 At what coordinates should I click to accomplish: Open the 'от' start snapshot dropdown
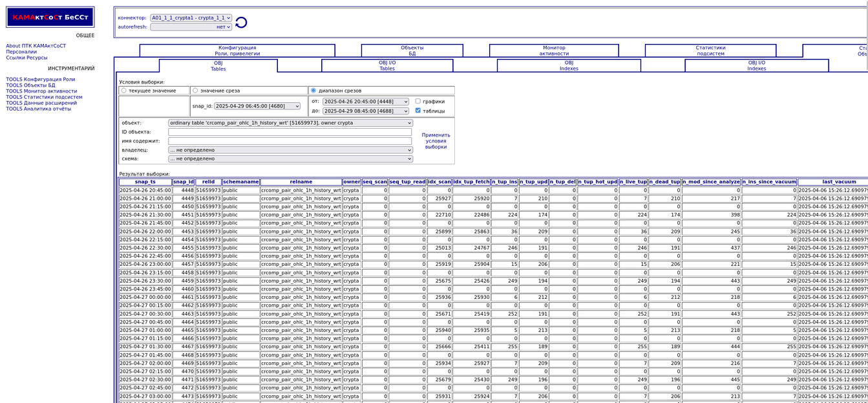click(x=365, y=102)
